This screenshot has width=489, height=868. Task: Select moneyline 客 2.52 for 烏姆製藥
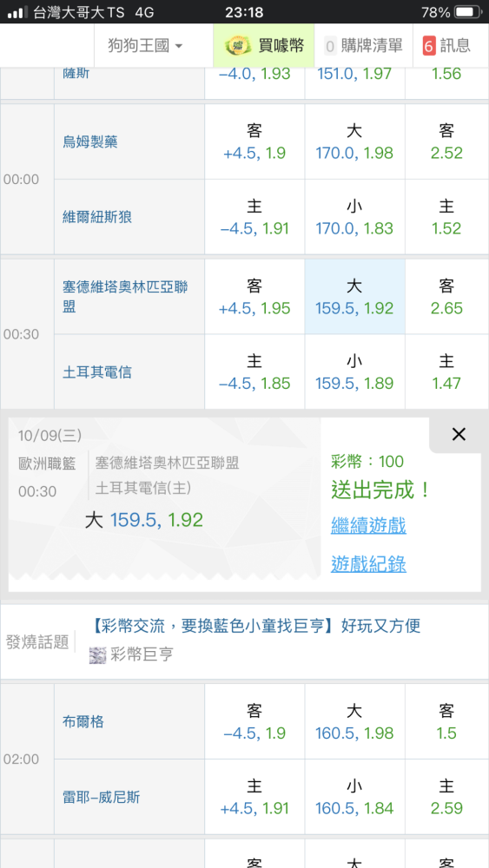[446, 141]
